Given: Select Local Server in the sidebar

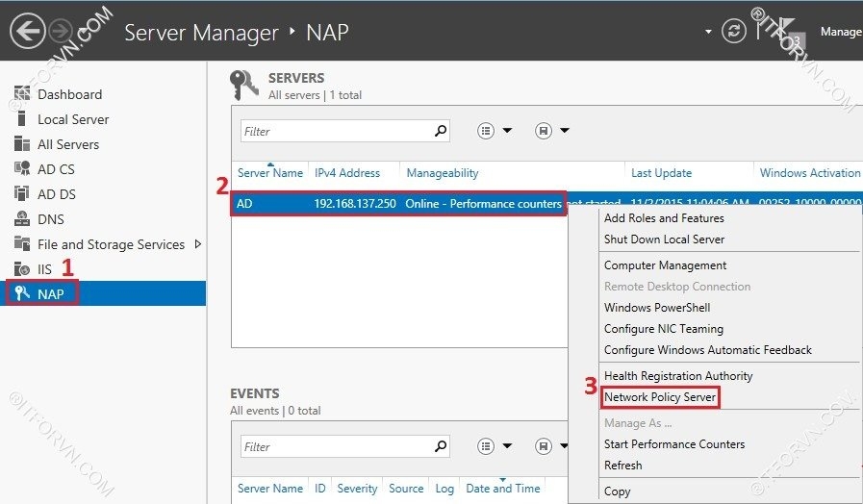Looking at the screenshot, I should coord(73,119).
